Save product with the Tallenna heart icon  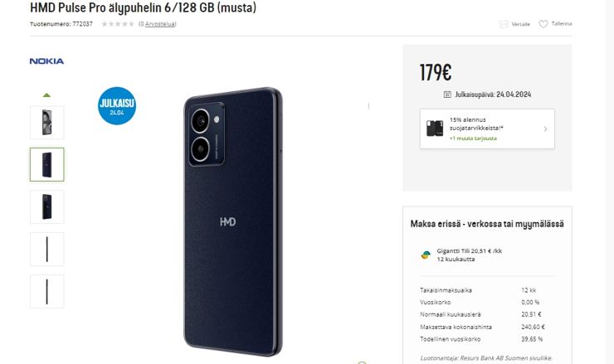click(x=543, y=24)
